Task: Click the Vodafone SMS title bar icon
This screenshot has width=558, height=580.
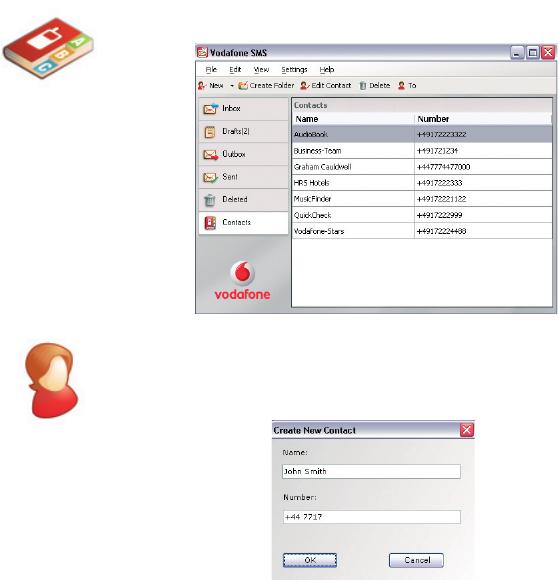Action: coord(202,53)
